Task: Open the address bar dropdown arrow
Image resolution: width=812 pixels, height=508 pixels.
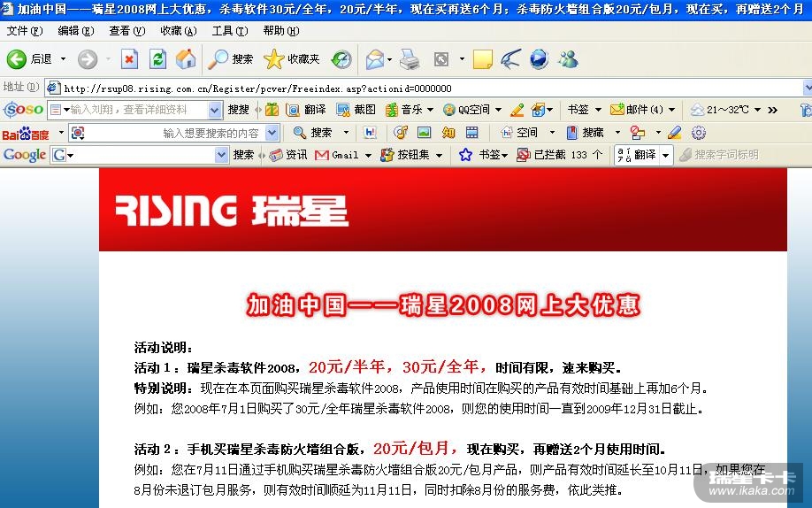Action: pyautogui.click(x=808, y=89)
